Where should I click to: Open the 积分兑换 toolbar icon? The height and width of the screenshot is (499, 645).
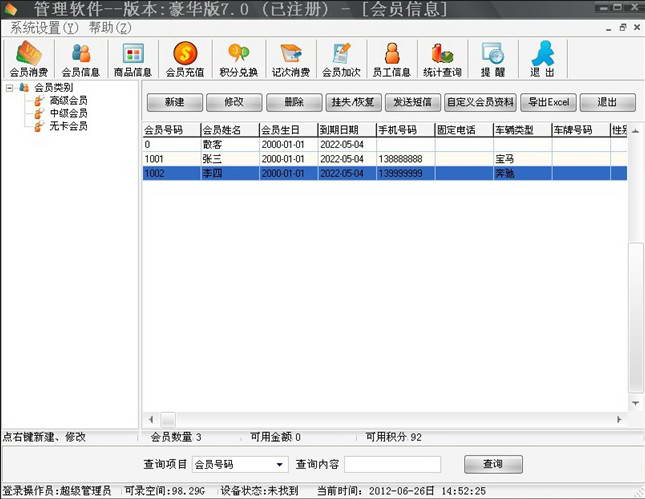(x=239, y=58)
